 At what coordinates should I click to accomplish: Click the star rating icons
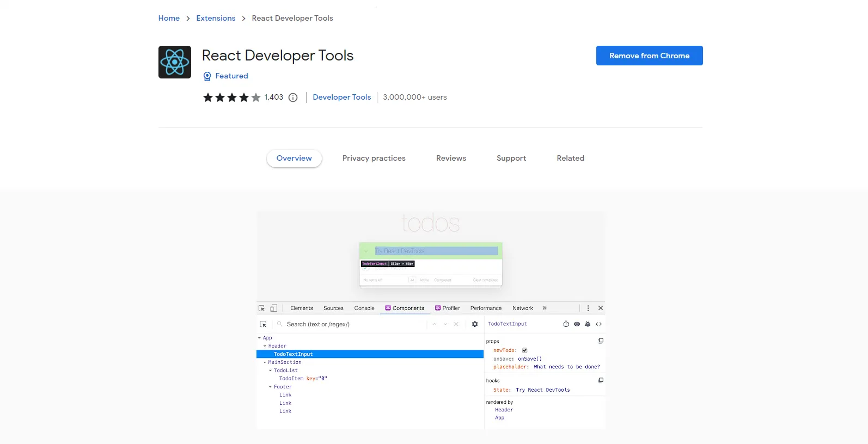(x=232, y=98)
